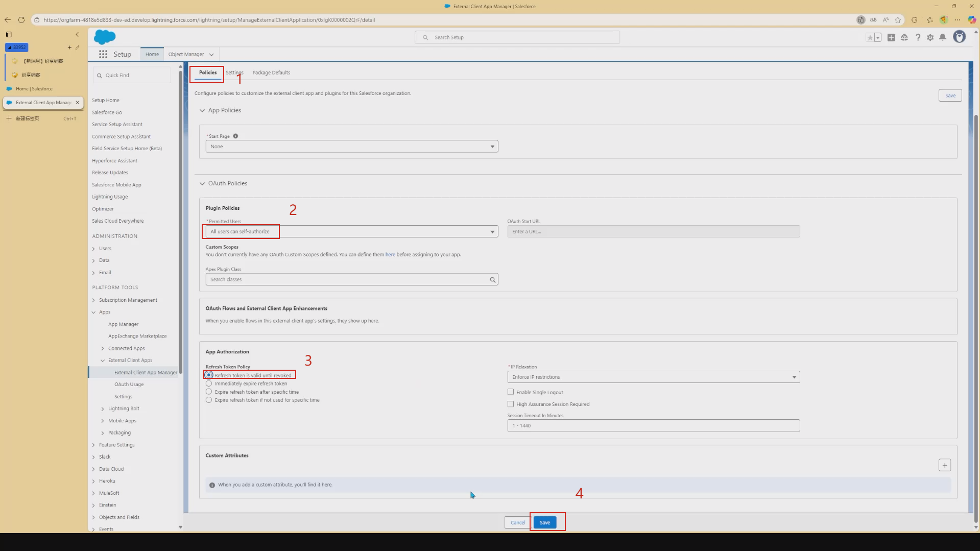980x551 pixels.
Task: Open the user profile avatar
Action: 960,37
